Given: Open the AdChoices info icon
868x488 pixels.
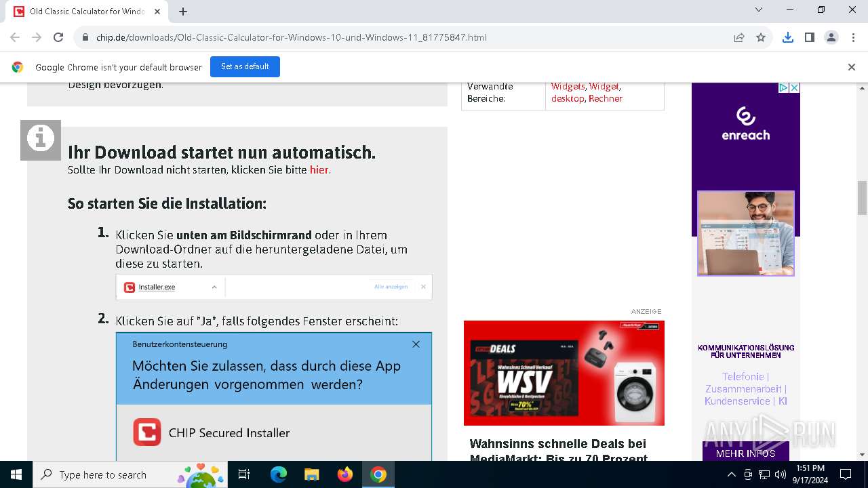Looking at the screenshot, I should (783, 88).
